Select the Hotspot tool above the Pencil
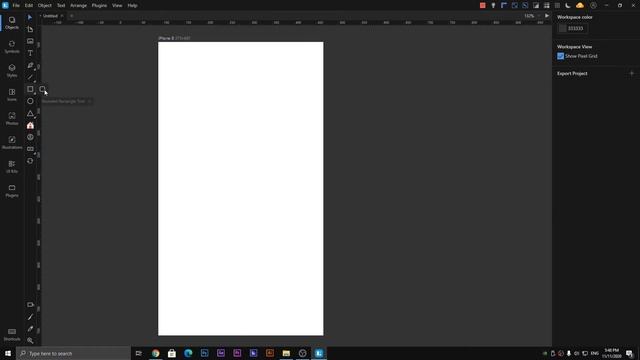This screenshot has height=360, width=640. point(30,304)
